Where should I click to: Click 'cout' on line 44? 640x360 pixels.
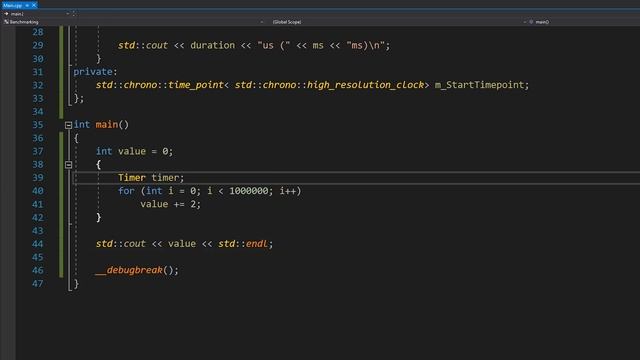click(135, 244)
